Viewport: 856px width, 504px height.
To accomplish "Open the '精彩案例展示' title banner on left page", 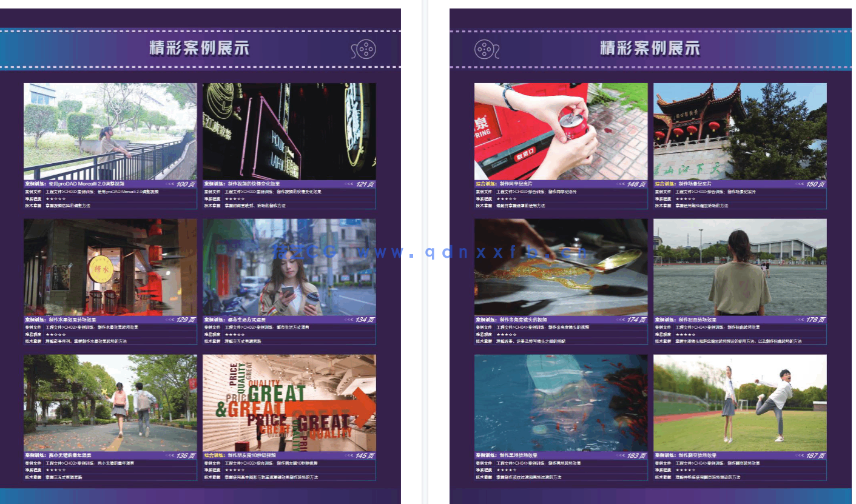I will [200, 49].
